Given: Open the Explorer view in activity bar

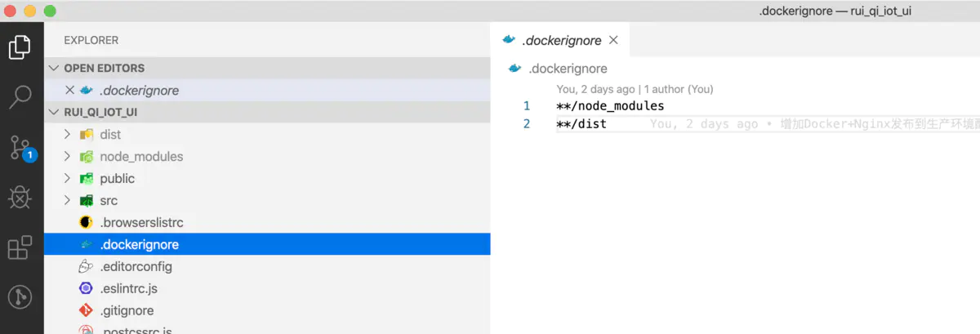Looking at the screenshot, I should (x=20, y=47).
